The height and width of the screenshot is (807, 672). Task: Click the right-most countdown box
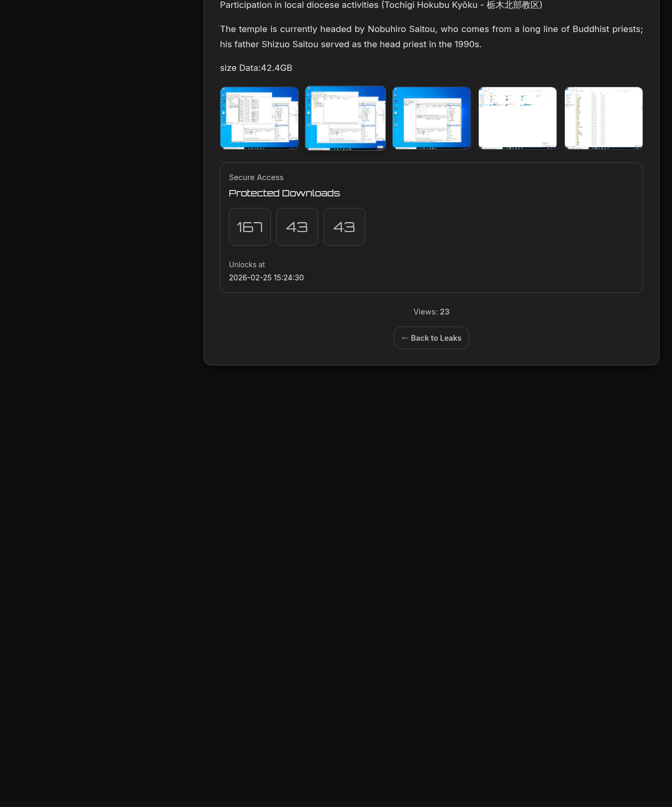click(x=344, y=227)
